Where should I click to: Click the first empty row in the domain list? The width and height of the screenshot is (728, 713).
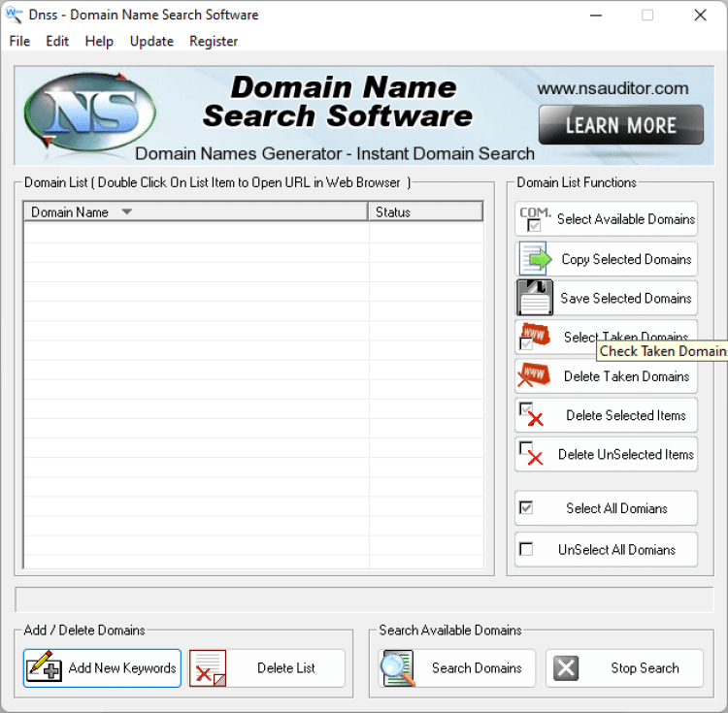(253, 232)
